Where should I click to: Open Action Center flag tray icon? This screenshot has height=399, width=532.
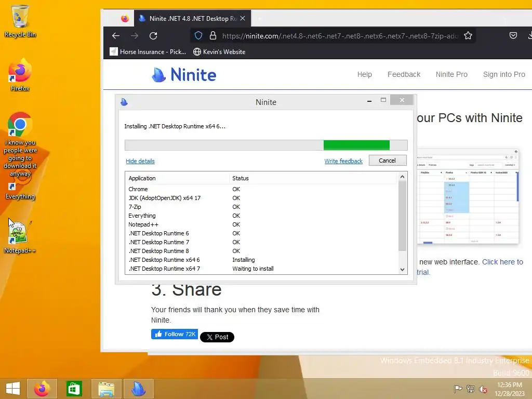pyautogui.click(x=458, y=389)
